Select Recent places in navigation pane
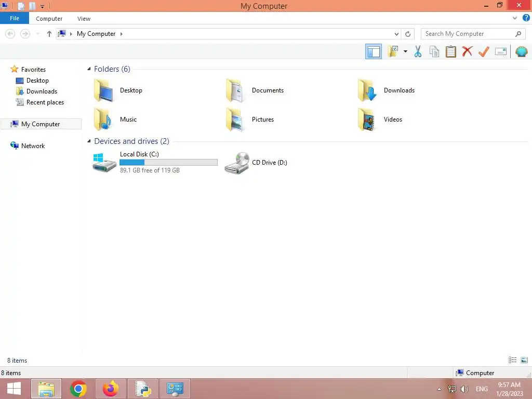The image size is (532, 399). click(x=45, y=102)
